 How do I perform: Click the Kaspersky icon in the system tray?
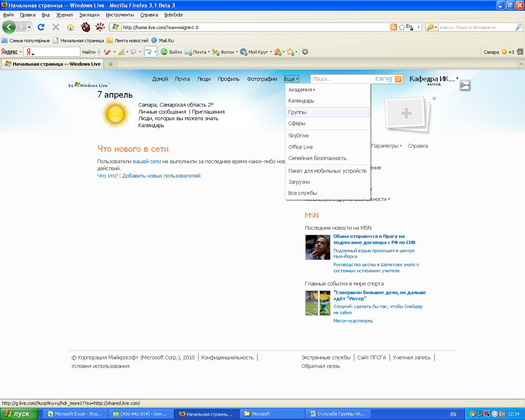pyautogui.click(x=487, y=414)
